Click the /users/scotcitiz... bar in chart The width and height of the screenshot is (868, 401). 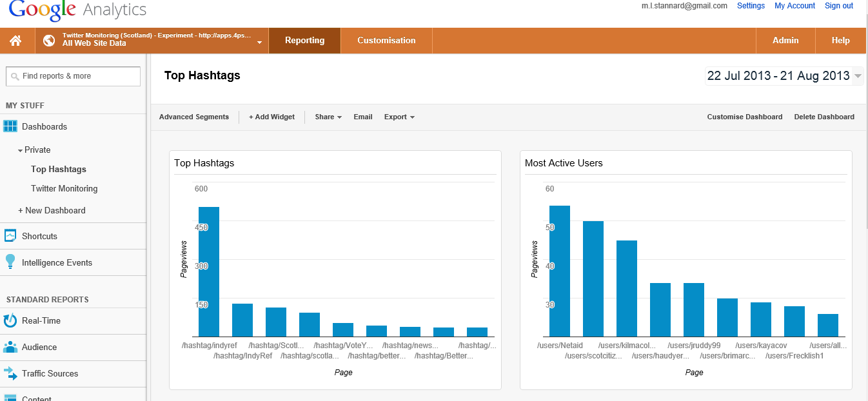(x=593, y=279)
